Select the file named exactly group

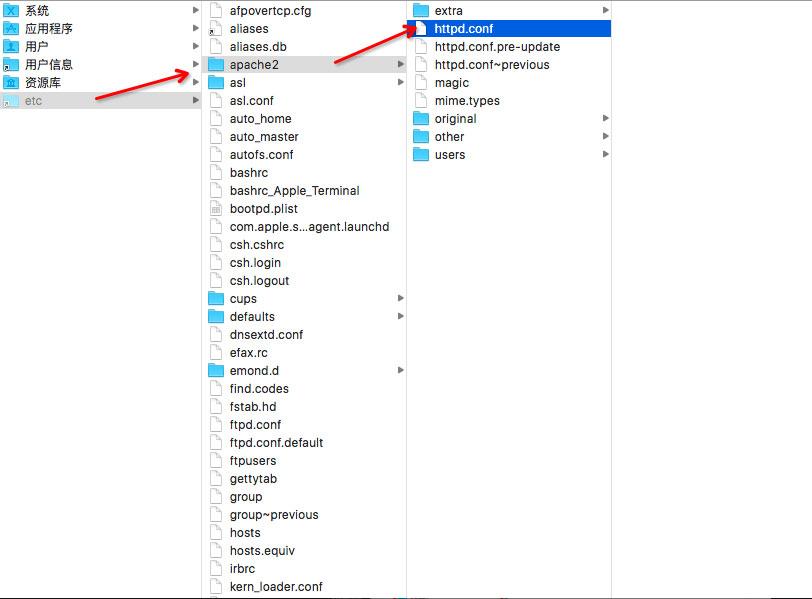246,497
